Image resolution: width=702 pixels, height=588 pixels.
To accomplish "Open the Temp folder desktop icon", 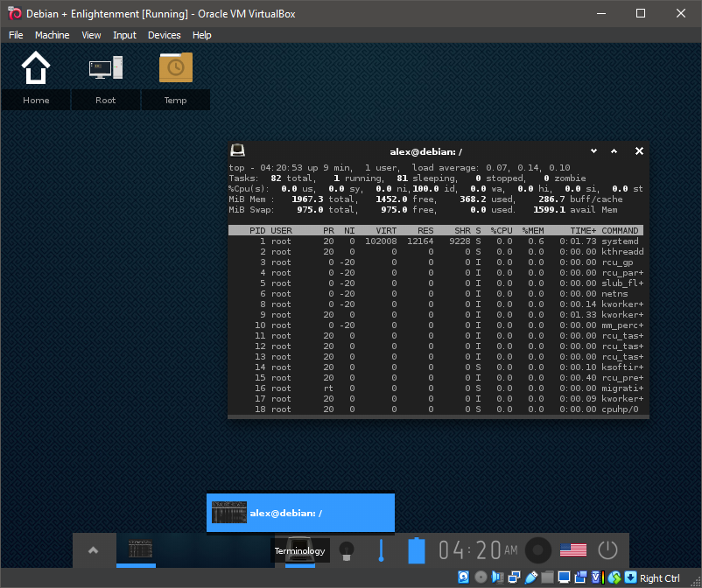I will (x=175, y=69).
